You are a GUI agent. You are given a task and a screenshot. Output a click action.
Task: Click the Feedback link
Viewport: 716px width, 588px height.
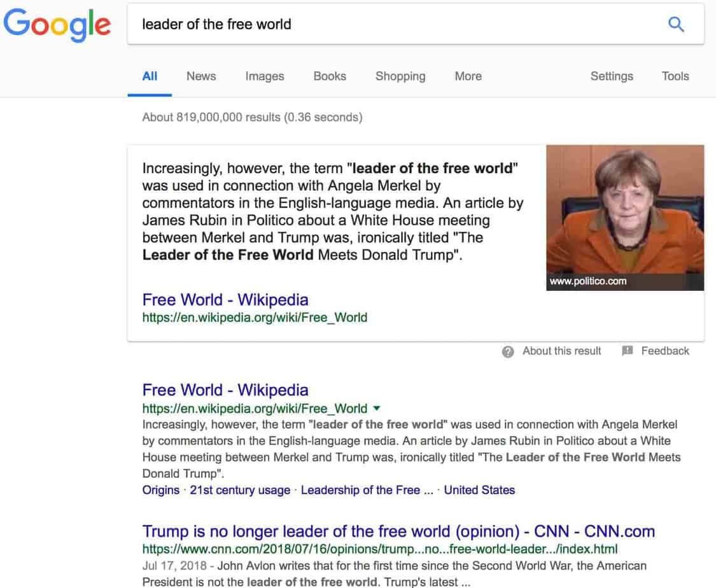click(x=665, y=351)
